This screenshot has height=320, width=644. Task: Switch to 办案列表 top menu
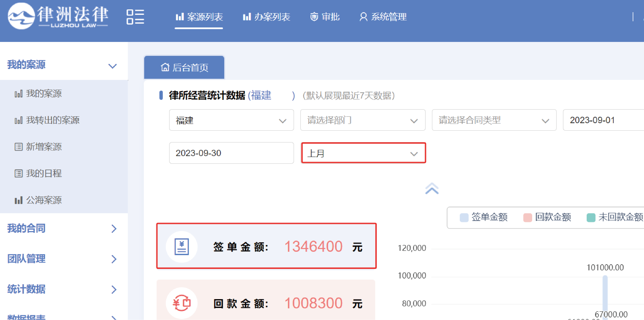tap(267, 17)
